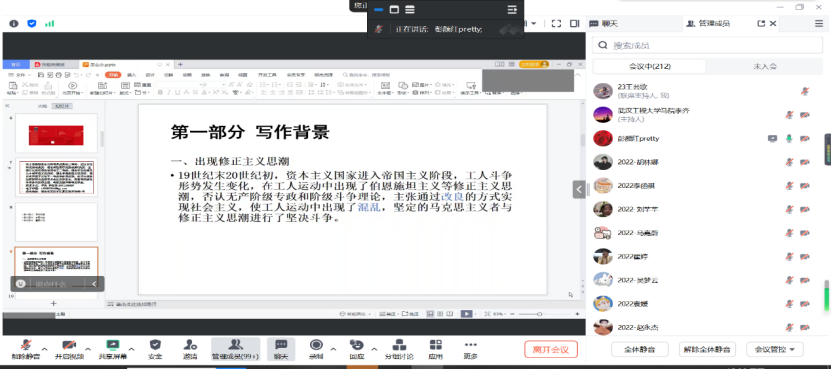Viewport: 831px width, 369px height.
Task: Click the network signal bars icon
Action: click(49, 23)
